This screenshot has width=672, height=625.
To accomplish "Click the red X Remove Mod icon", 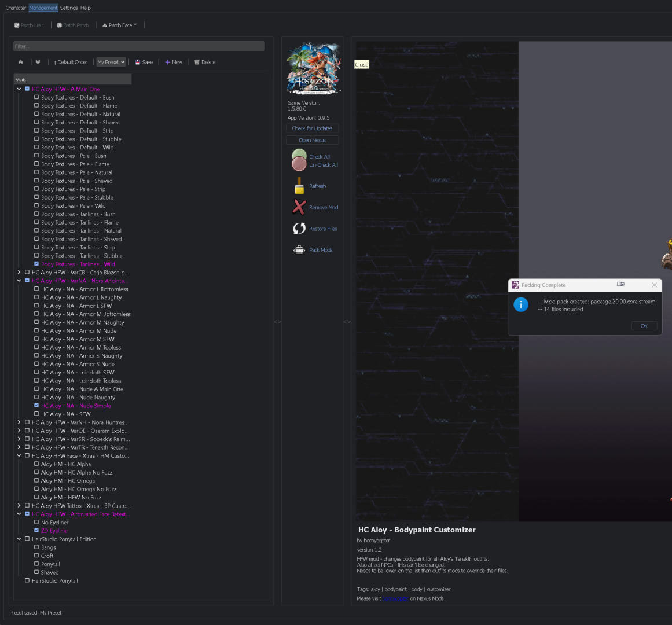I will point(299,207).
